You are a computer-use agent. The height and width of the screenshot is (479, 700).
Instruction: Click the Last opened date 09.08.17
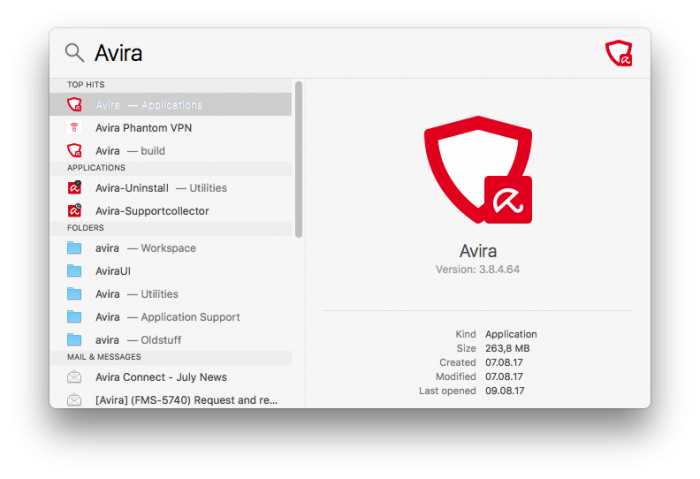[x=505, y=391]
